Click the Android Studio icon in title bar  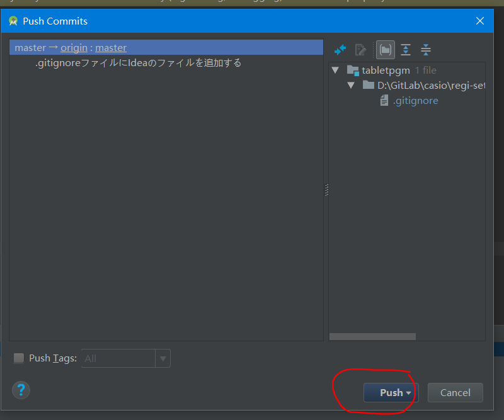click(x=13, y=21)
